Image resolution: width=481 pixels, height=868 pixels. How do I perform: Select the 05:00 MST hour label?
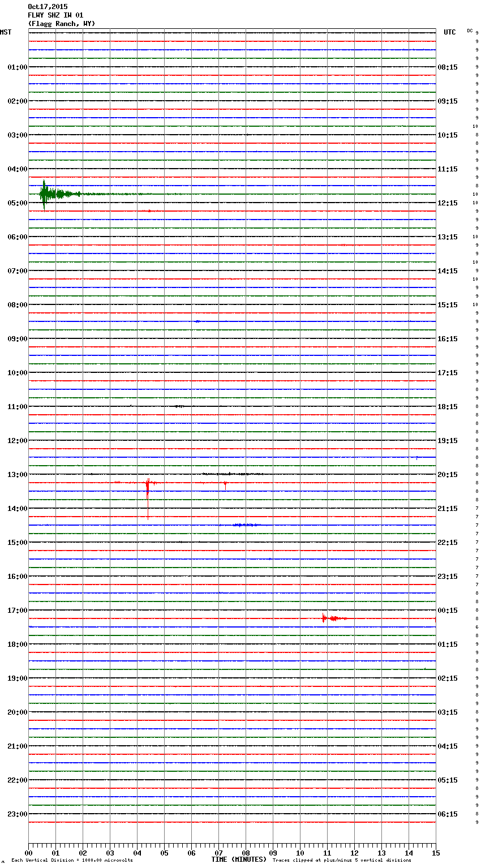click(x=18, y=203)
